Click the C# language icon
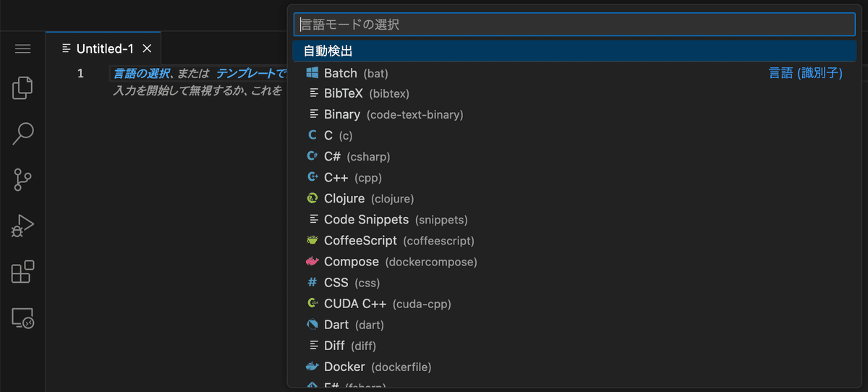 click(x=312, y=156)
